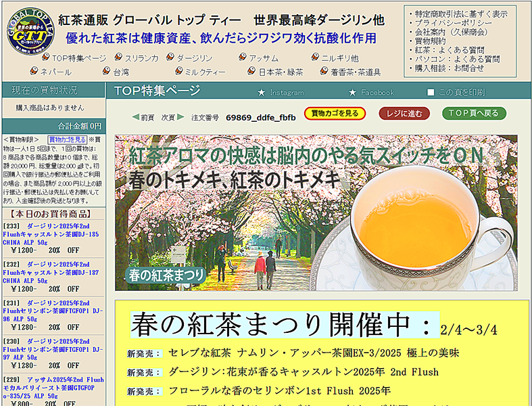Click the cherry blossom tea banner image

click(x=316, y=212)
